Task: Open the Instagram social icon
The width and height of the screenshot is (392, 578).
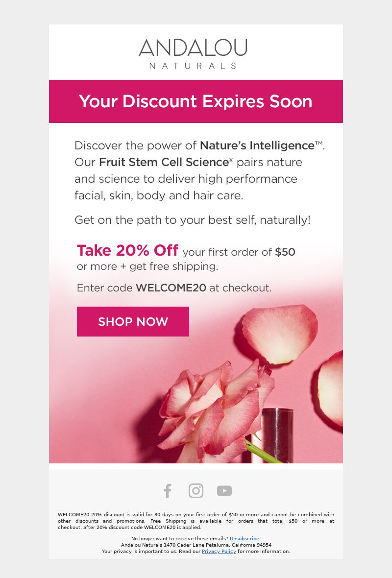Action: [196, 491]
